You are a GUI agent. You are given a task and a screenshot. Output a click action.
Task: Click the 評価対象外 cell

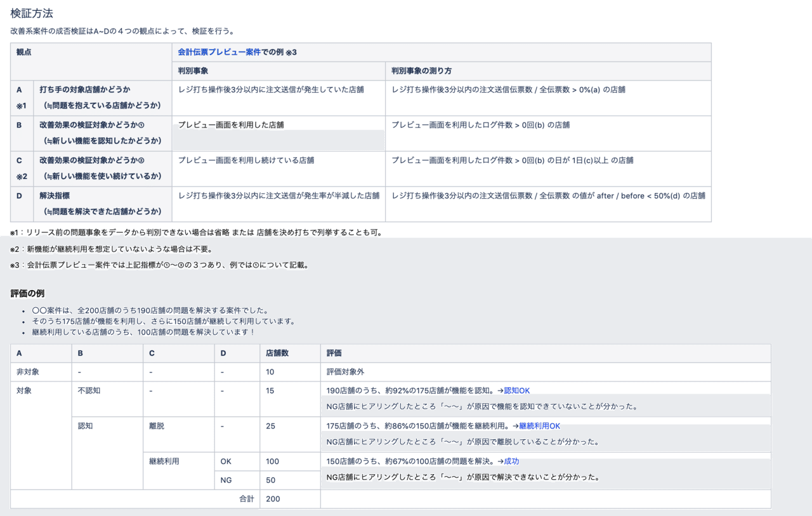[x=546, y=372]
